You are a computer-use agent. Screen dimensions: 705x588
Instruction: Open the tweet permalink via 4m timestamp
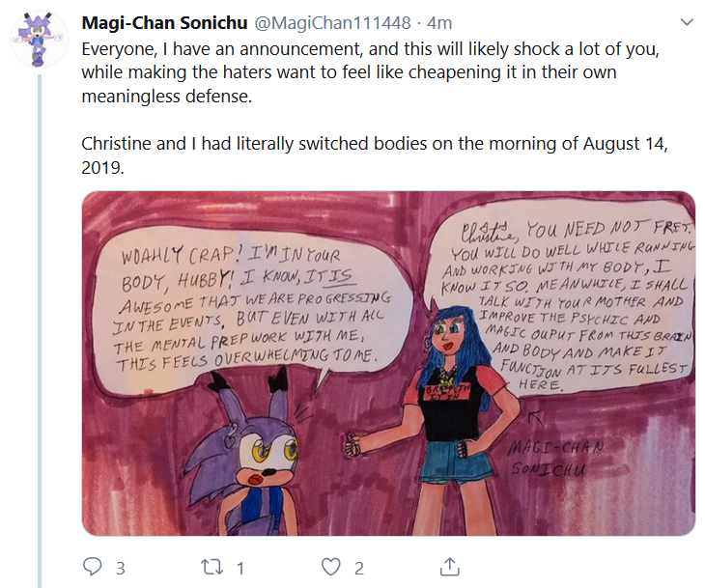[x=439, y=22]
